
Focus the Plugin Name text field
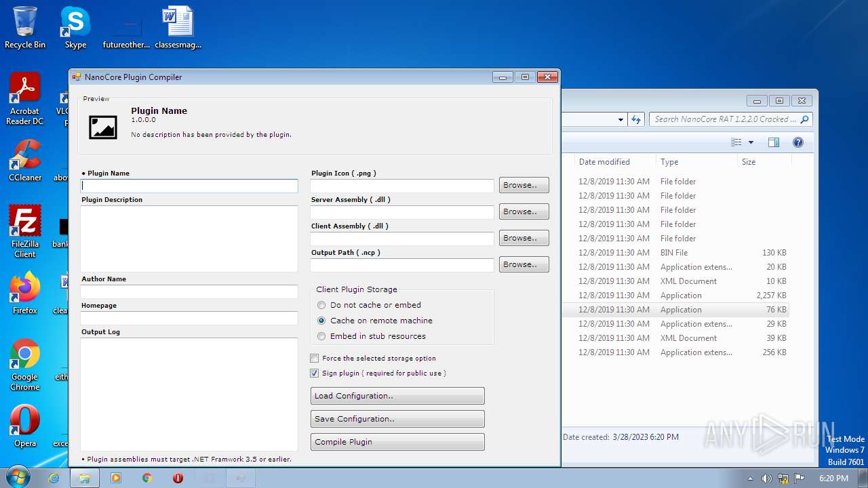(189, 185)
